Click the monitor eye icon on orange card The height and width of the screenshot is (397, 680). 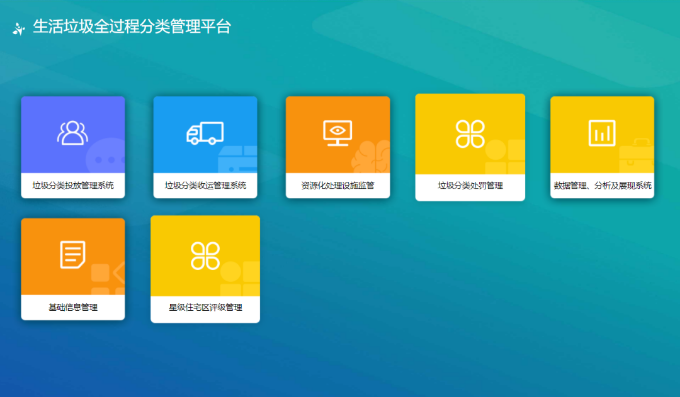coord(337,133)
